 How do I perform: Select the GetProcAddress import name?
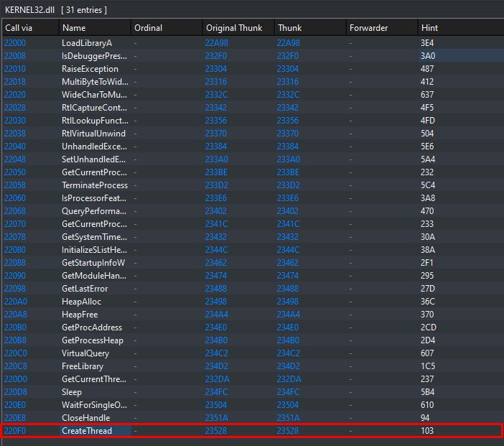tap(92, 327)
